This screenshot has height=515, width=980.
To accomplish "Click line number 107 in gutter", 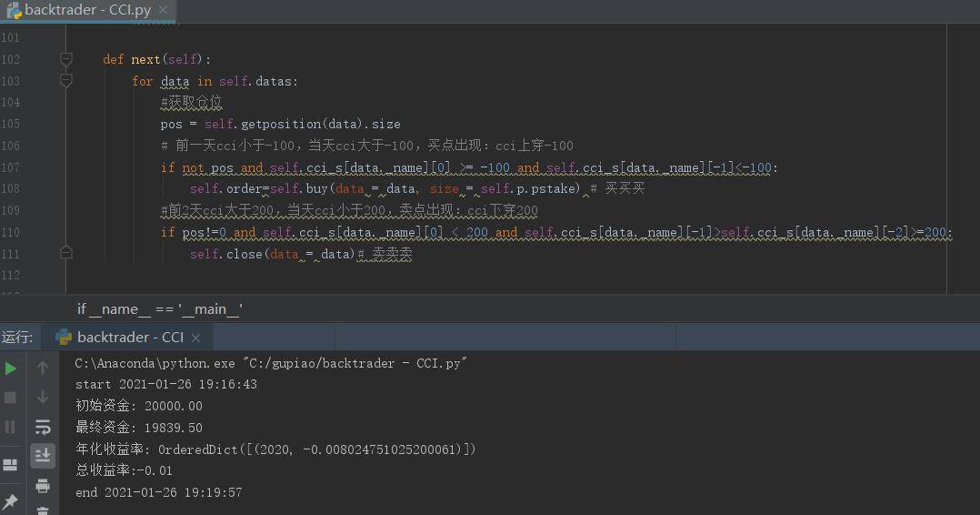I will 11,167.
